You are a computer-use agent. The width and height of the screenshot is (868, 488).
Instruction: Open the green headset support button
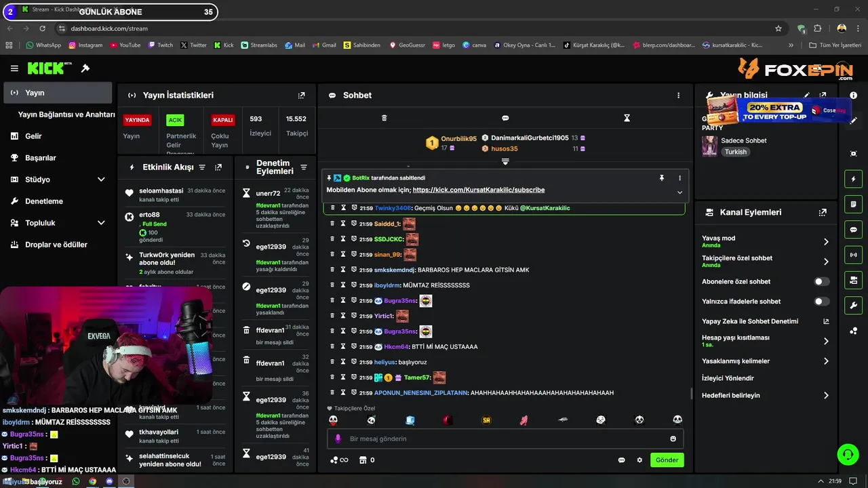848,454
